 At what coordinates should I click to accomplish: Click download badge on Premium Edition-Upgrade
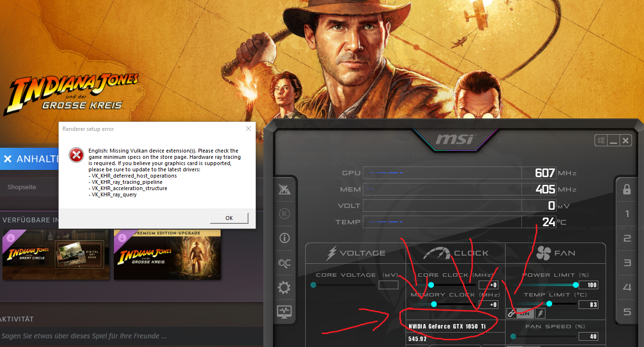tap(122, 238)
